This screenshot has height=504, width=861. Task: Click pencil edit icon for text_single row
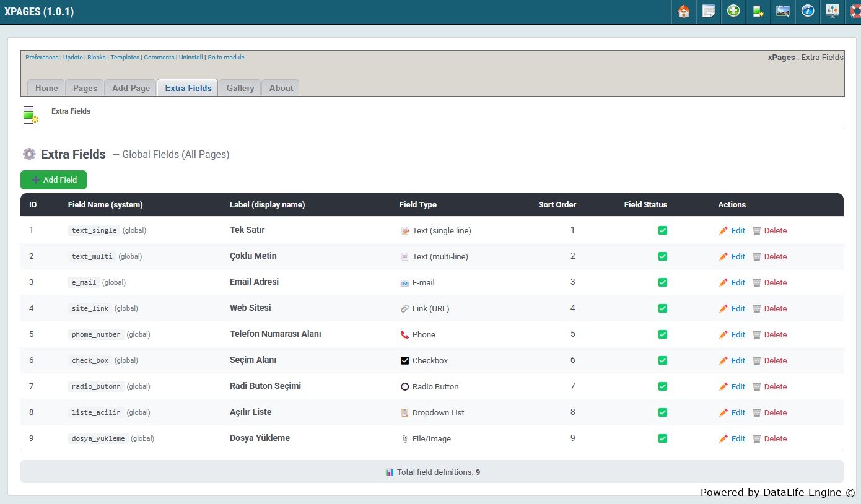tap(723, 230)
